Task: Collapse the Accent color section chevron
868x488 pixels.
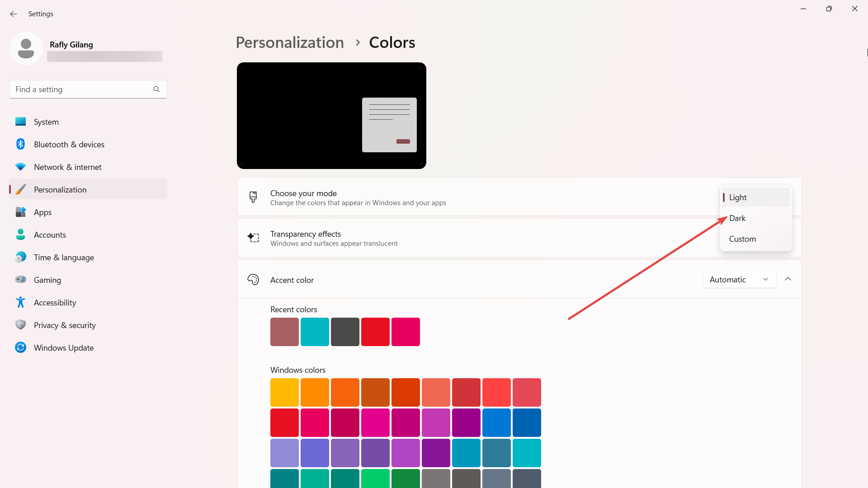Action: 788,279
